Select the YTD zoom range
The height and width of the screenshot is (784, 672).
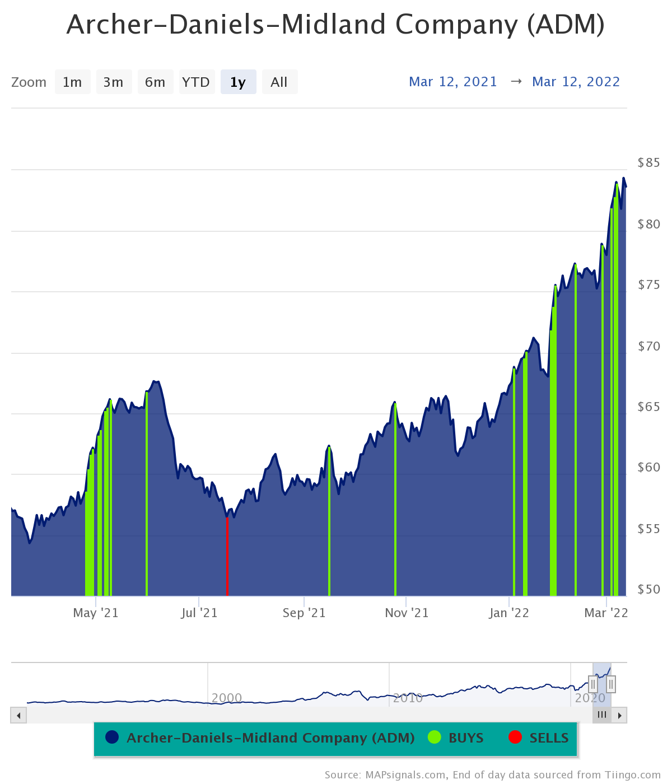[x=197, y=82]
